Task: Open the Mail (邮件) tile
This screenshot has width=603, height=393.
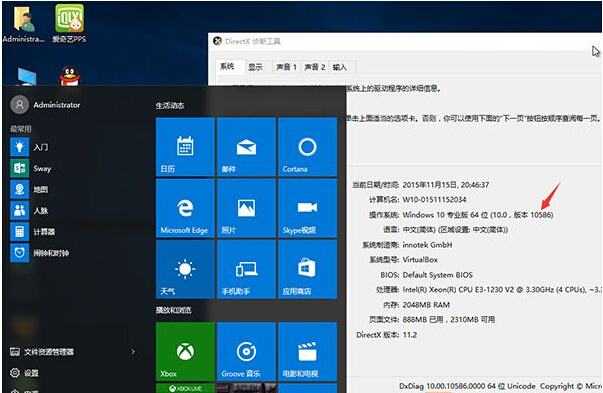Action: 246,147
